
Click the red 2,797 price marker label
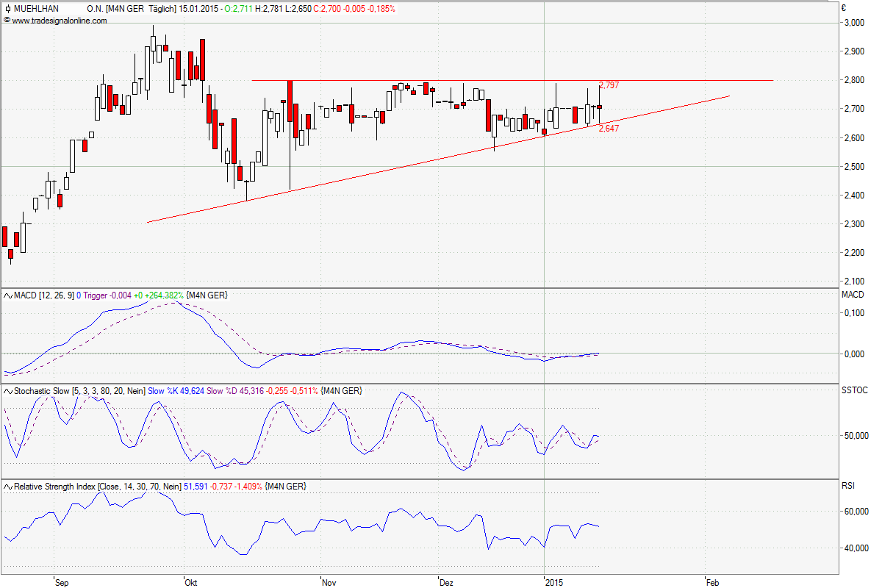609,85
